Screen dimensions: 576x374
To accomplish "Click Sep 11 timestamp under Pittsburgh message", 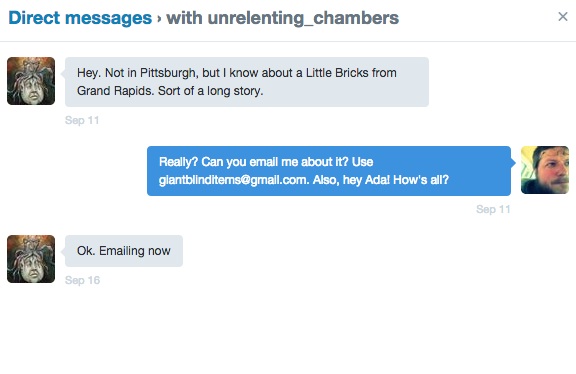I will point(82,120).
